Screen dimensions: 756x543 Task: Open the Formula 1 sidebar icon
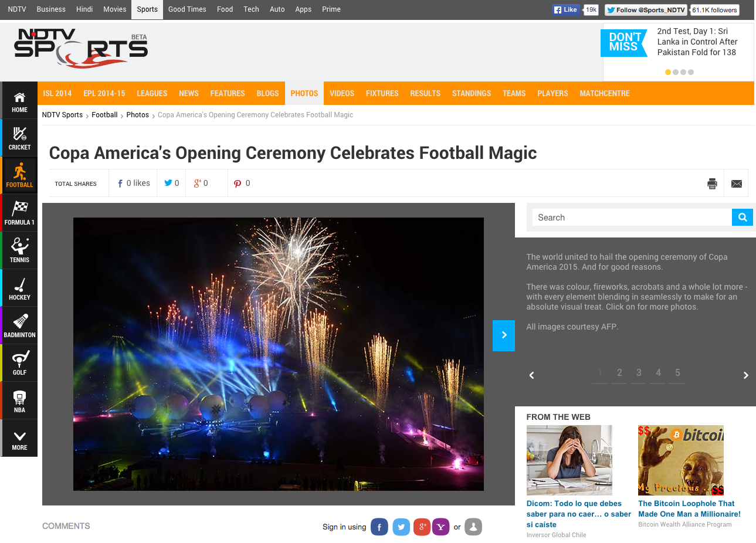[19, 213]
